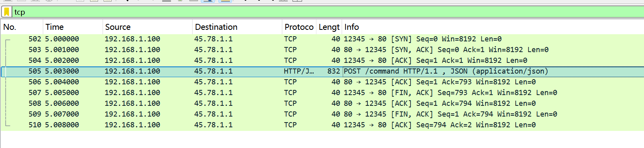Open the display filter bookmark menu
Viewport: 644px width, 148px height.
tap(6, 12)
